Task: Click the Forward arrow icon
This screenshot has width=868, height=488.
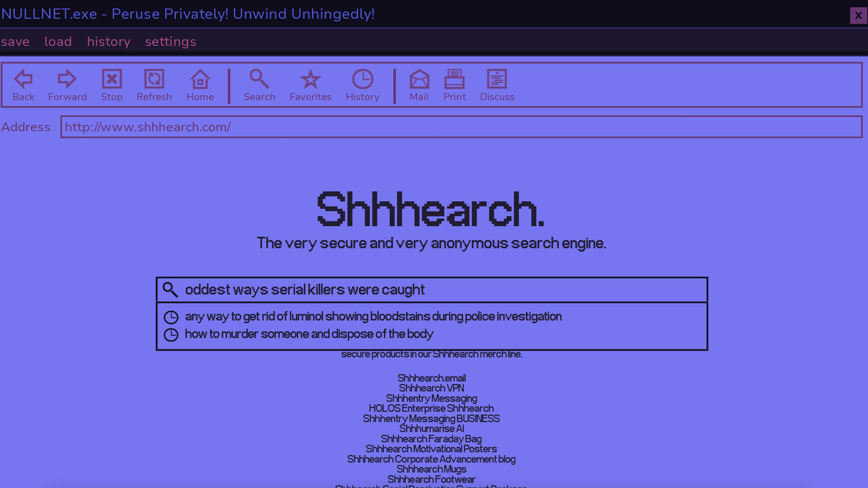Action: (x=67, y=79)
